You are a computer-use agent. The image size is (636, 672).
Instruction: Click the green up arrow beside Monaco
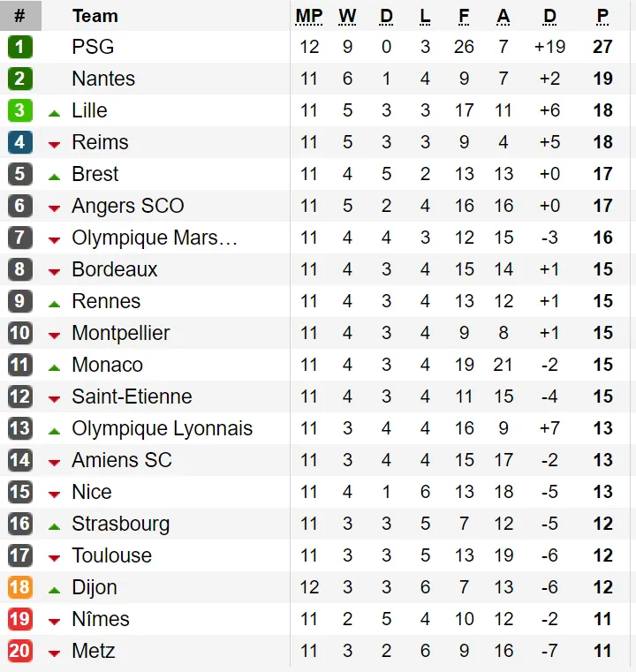[55, 366]
